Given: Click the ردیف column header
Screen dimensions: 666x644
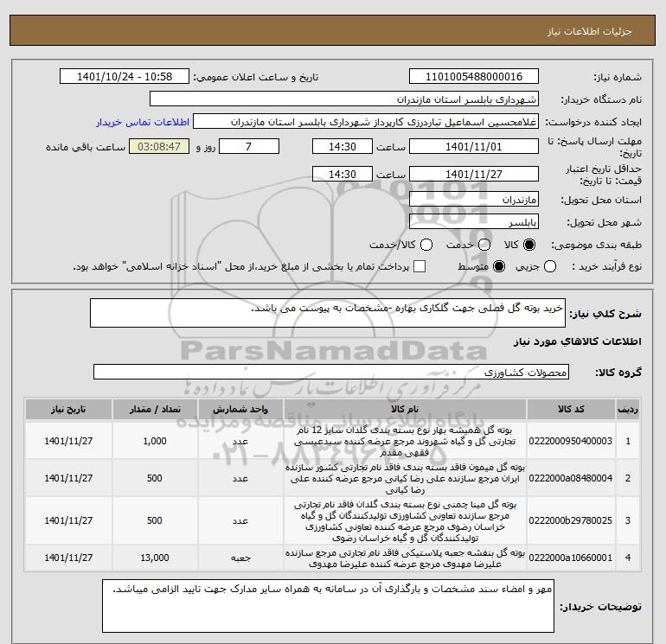Looking at the screenshot, I should (628, 409).
